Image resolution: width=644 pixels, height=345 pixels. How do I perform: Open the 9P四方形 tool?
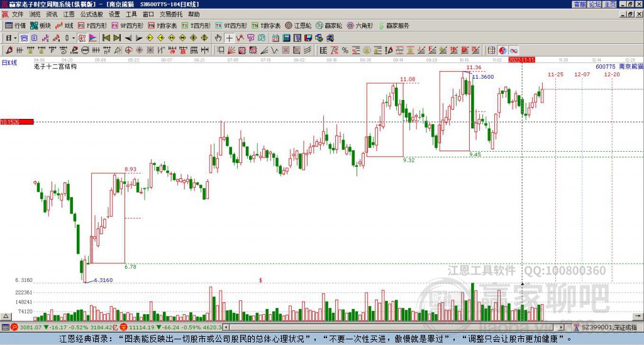[x=127, y=25]
